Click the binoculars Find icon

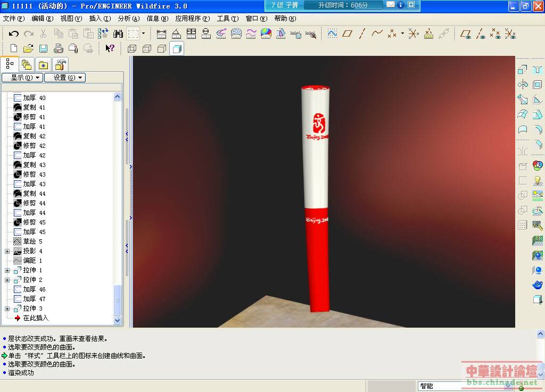[118, 34]
